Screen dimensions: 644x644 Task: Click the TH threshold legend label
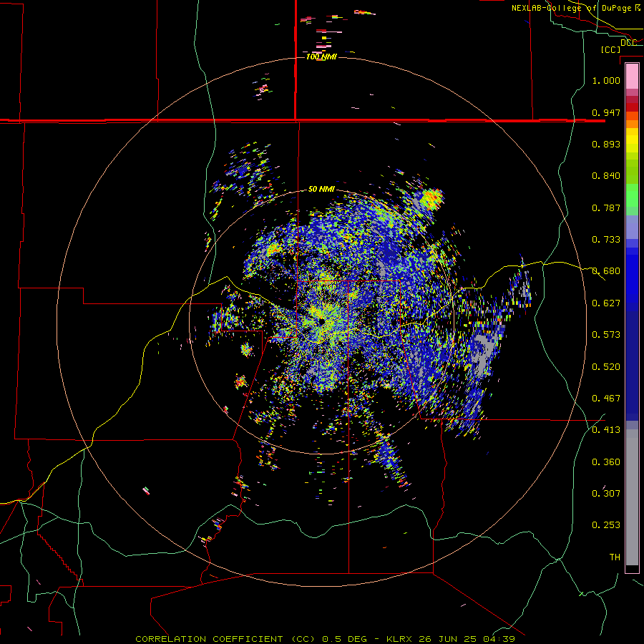(x=615, y=557)
